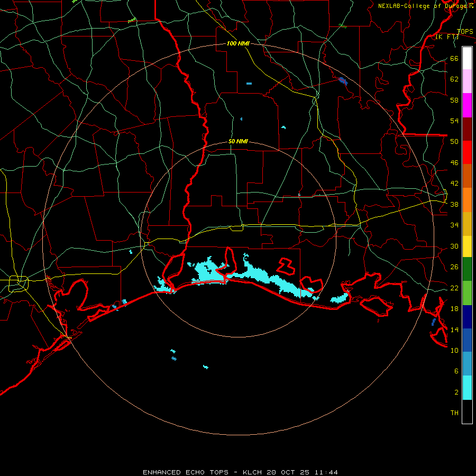The width and height of the screenshot is (476, 476).
Task: Click the black TH legend swatch
Action: (x=467, y=411)
